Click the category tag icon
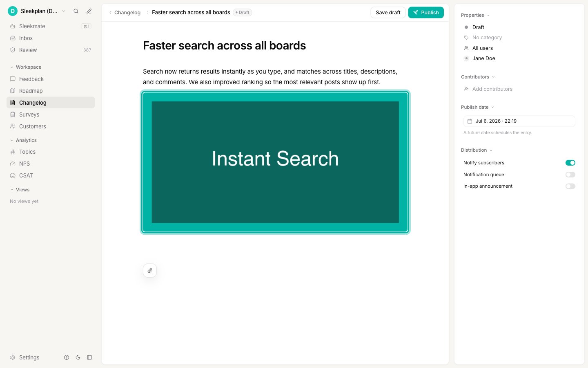The width and height of the screenshot is (588, 368). [x=466, y=38]
